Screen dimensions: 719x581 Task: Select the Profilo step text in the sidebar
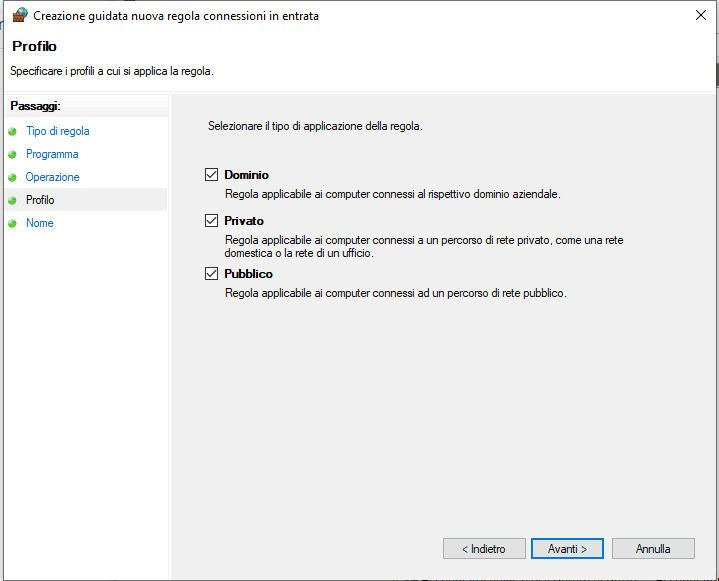[x=40, y=200]
